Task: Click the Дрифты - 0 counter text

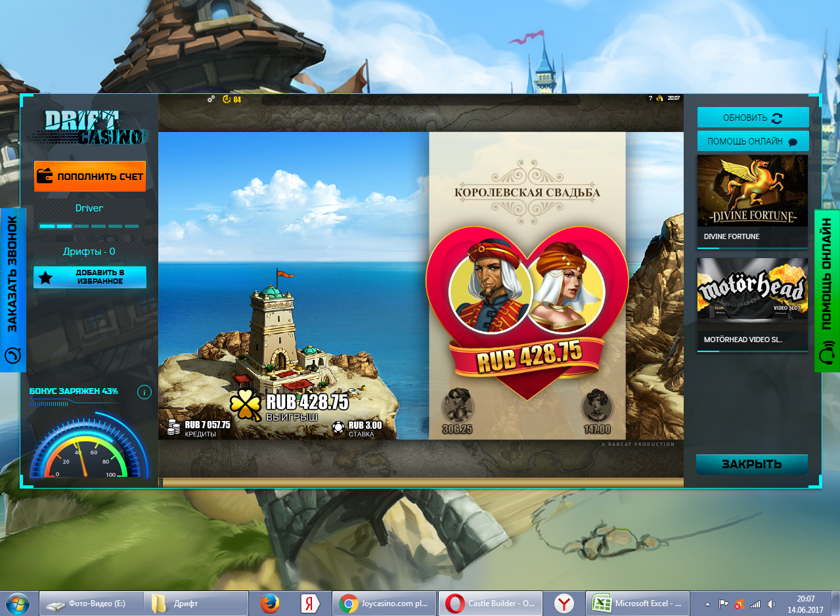Action: click(x=89, y=252)
